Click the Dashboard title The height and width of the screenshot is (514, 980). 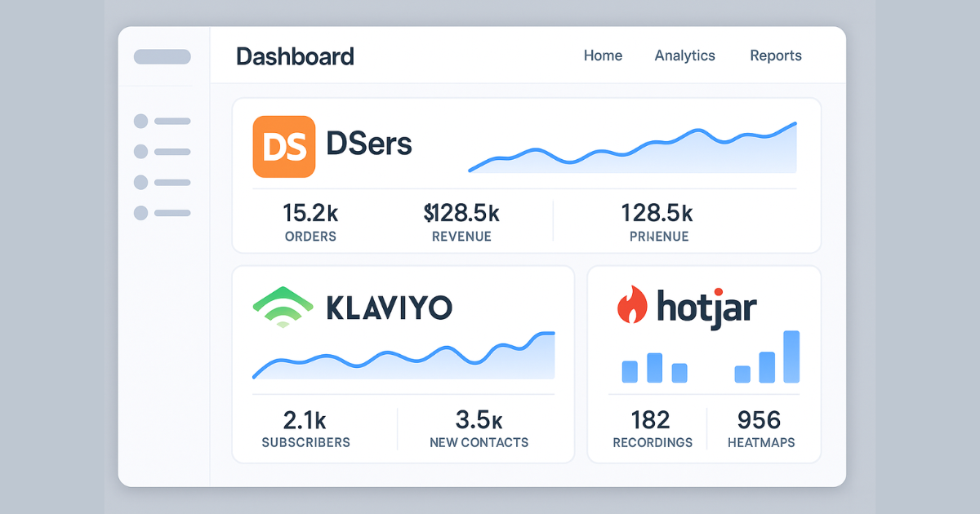coord(295,56)
